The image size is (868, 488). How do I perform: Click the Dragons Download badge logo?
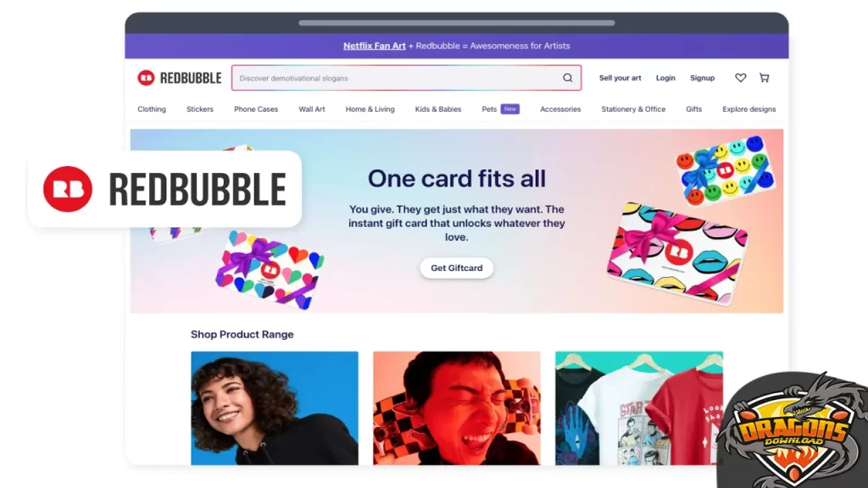coord(793,431)
